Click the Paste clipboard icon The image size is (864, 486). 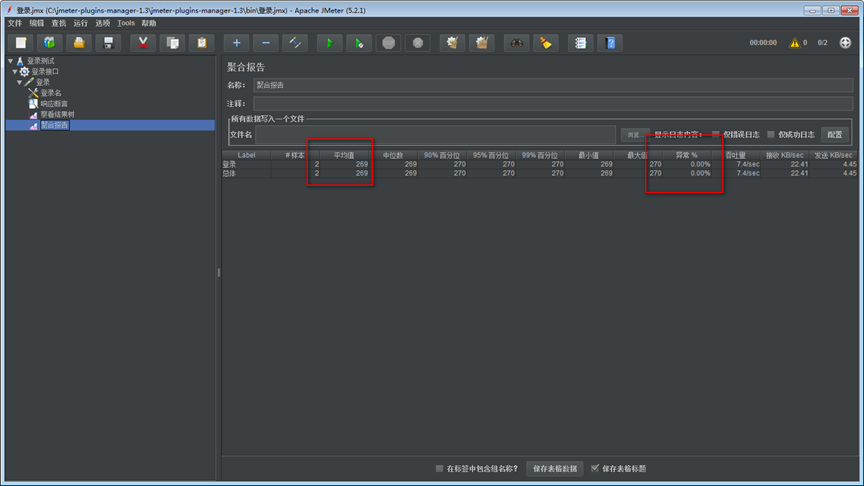click(x=202, y=43)
